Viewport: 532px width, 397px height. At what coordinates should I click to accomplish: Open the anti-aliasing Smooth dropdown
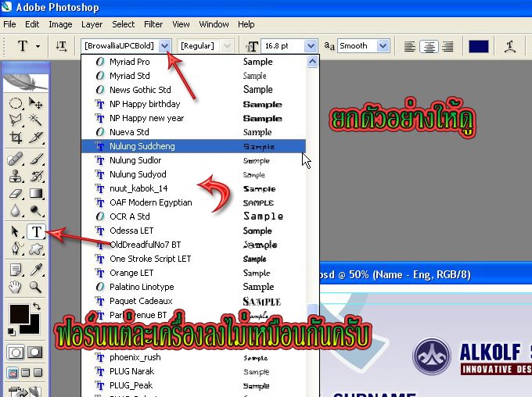point(383,46)
